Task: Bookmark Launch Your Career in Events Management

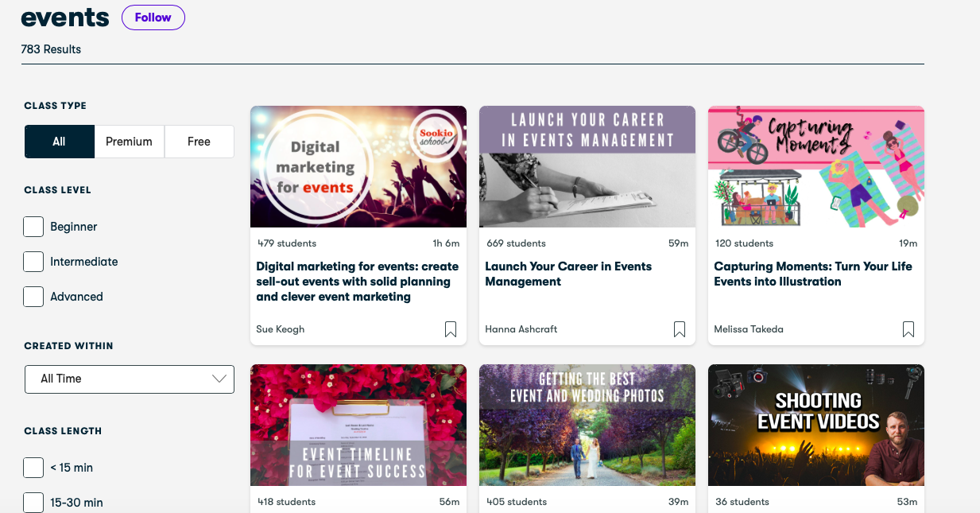Action: [680, 329]
